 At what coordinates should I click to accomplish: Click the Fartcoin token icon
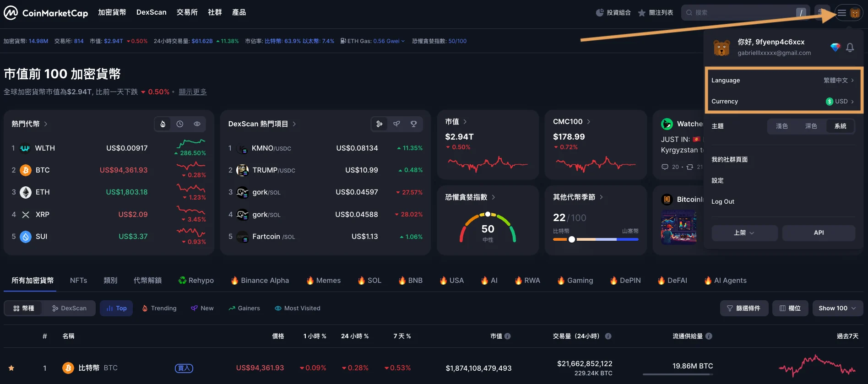(242, 237)
